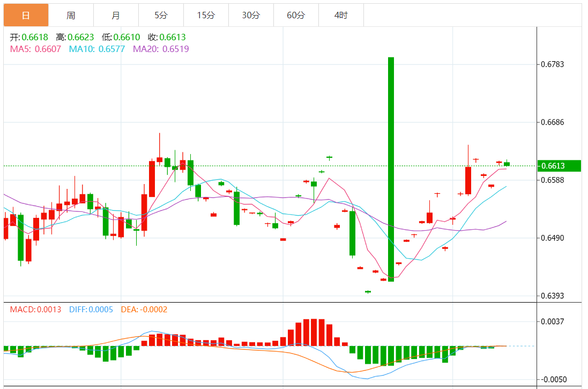Click the MA5: 0.6607 indicator label
Image resolution: width=588 pixels, height=389 pixels.
pos(35,49)
